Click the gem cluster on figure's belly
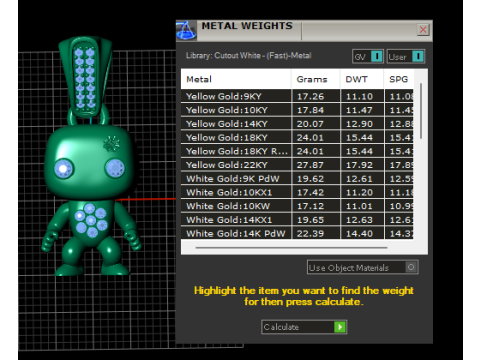 pos(91,220)
